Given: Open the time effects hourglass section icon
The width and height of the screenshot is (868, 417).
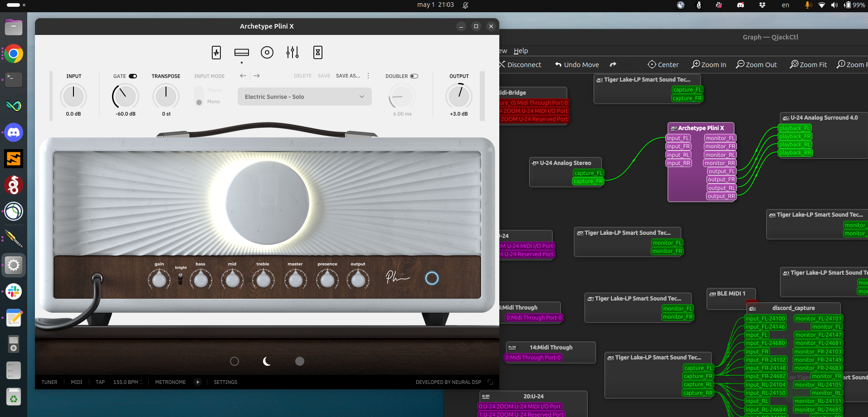Looking at the screenshot, I should coord(318,53).
